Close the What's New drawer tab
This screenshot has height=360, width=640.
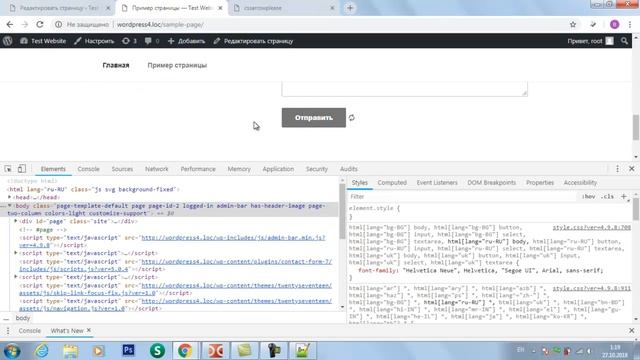click(x=89, y=330)
